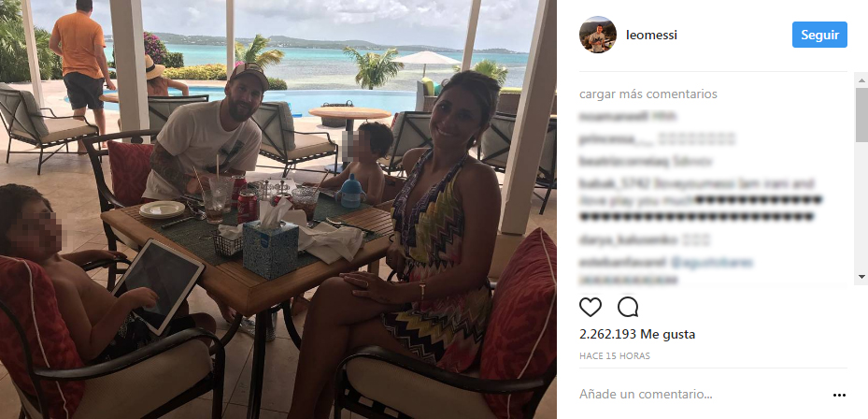Open the leomessi profile avatar

point(598,35)
